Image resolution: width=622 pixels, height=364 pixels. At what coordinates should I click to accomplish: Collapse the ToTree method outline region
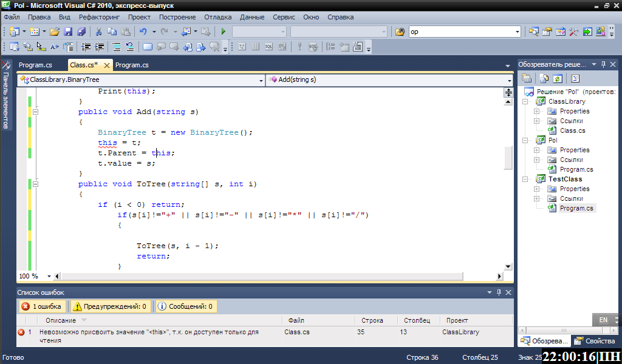35,184
